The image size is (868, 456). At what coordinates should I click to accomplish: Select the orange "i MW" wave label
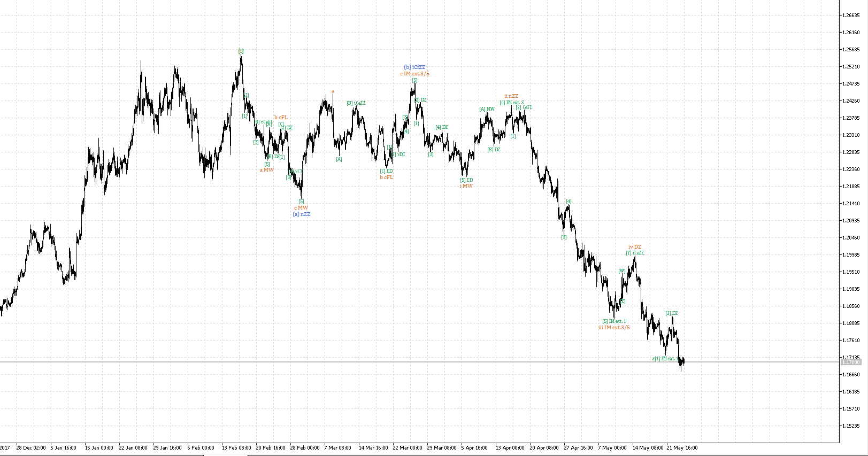pos(467,186)
